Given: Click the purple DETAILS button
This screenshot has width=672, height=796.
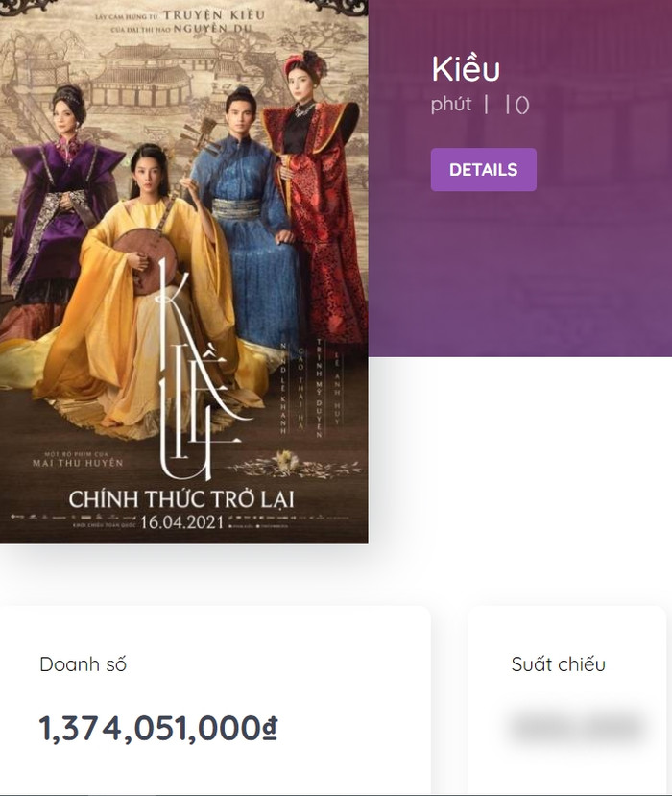Looking at the screenshot, I should tap(483, 170).
